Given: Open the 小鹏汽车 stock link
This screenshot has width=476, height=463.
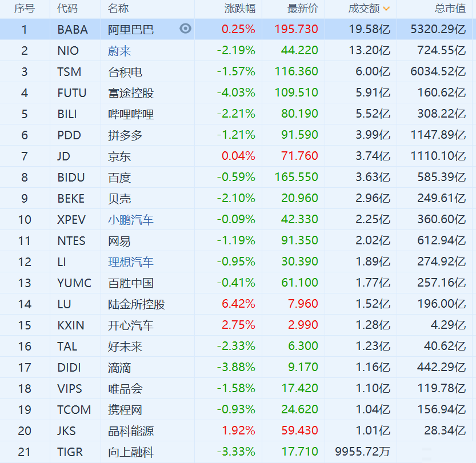Looking at the screenshot, I should (131, 220).
